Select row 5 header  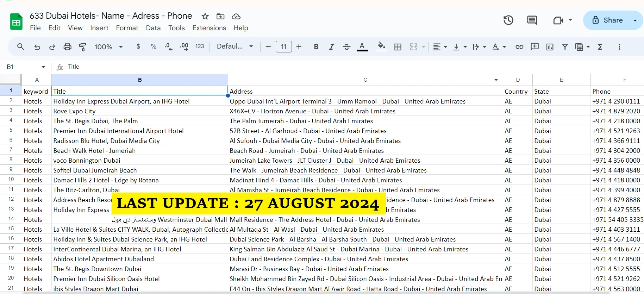(x=11, y=131)
